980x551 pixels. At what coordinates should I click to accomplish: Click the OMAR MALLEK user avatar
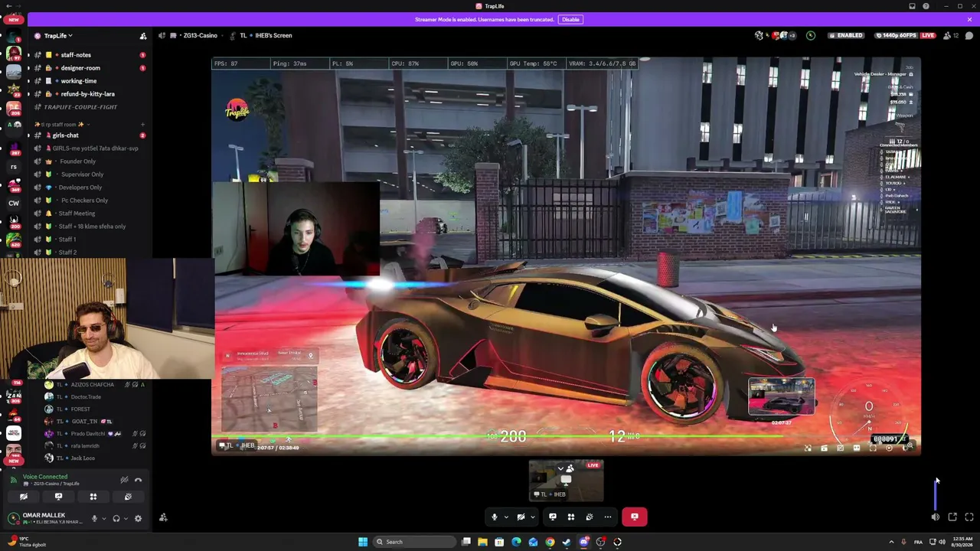13,518
